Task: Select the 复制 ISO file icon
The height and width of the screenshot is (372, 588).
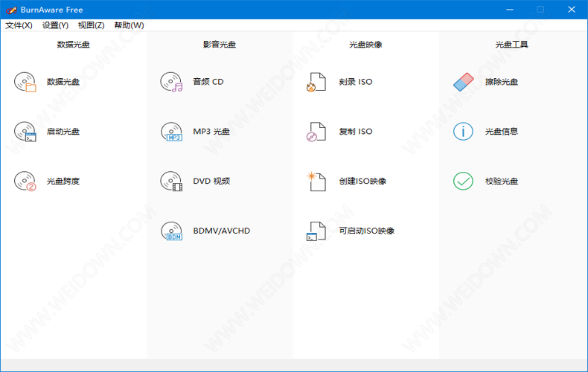Action: pos(316,132)
